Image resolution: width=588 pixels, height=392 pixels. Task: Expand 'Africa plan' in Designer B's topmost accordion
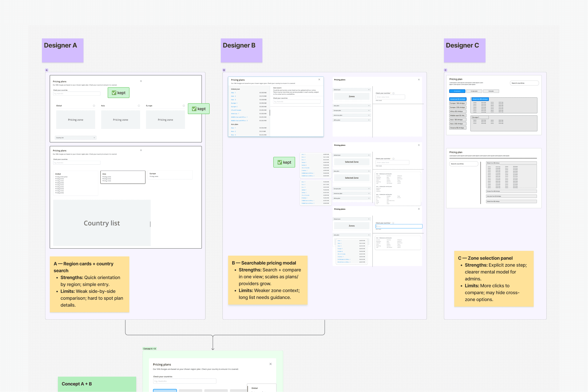tap(352, 120)
